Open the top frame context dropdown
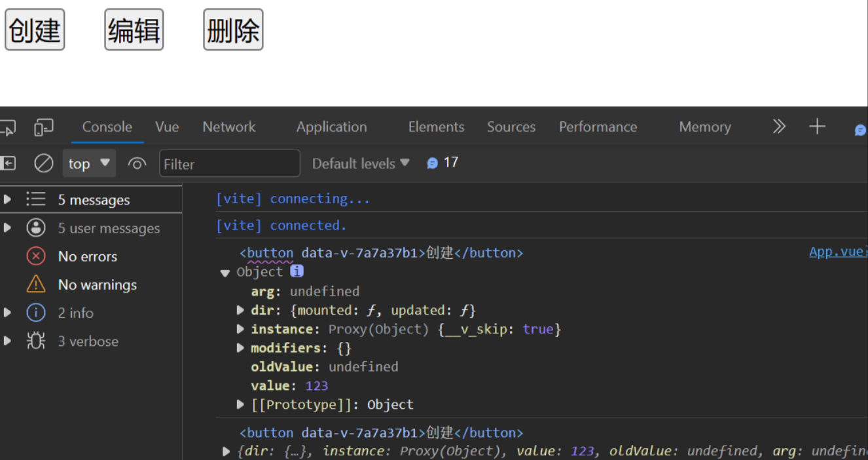The image size is (868, 460). pos(89,163)
